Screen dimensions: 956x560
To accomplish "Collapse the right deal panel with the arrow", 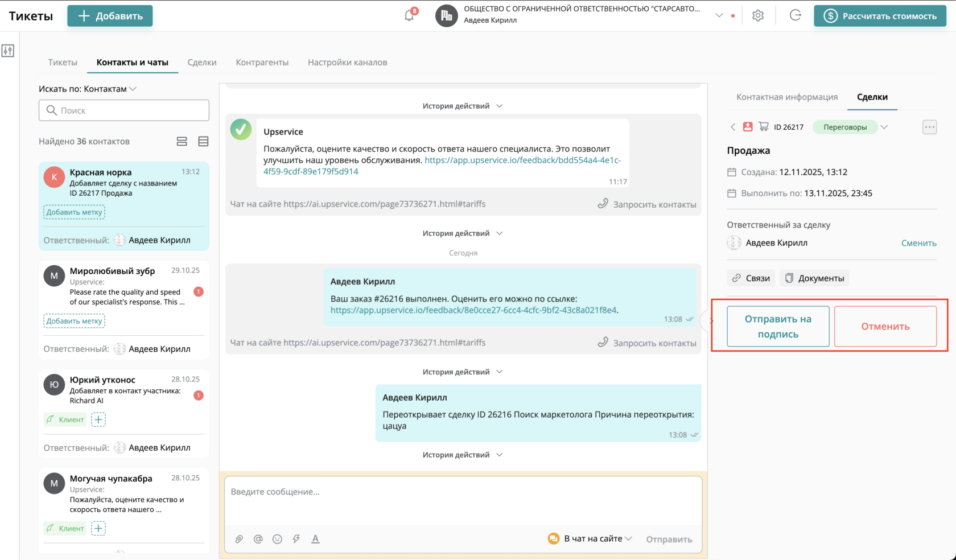I will (710, 320).
